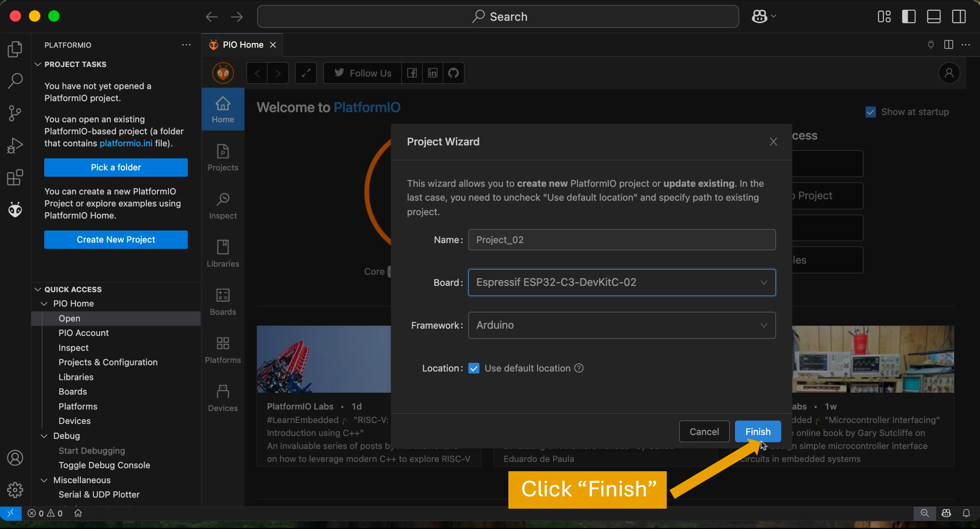980x529 pixels.
Task: Toggle primary side bar visibility
Action: tap(909, 17)
